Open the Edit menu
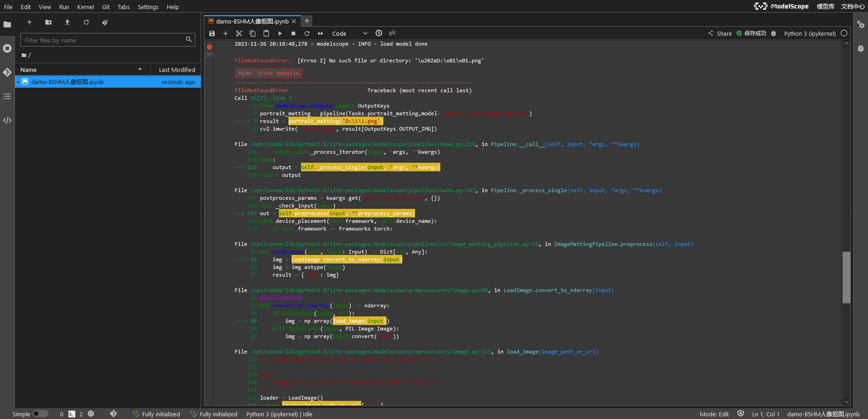This screenshot has width=868, height=419. coord(26,7)
